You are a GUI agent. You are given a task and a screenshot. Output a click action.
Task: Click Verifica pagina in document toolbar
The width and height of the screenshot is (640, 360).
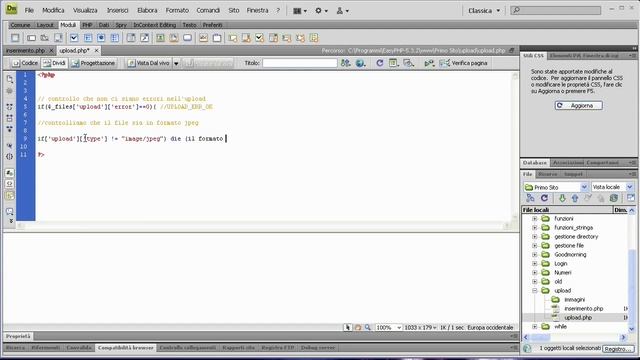click(464, 63)
